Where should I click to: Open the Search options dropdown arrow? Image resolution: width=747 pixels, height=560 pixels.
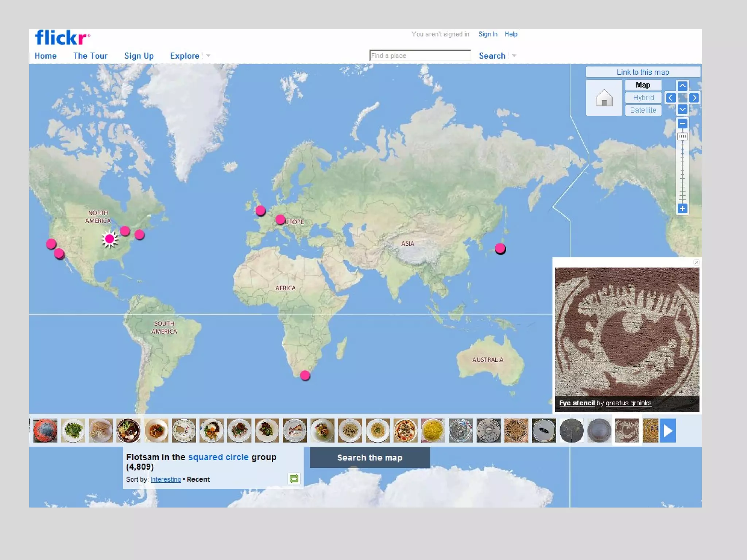click(x=514, y=56)
